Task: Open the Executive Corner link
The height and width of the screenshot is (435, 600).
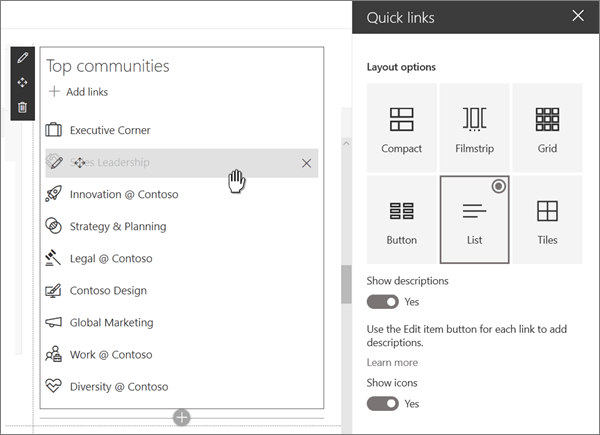Action: click(110, 130)
